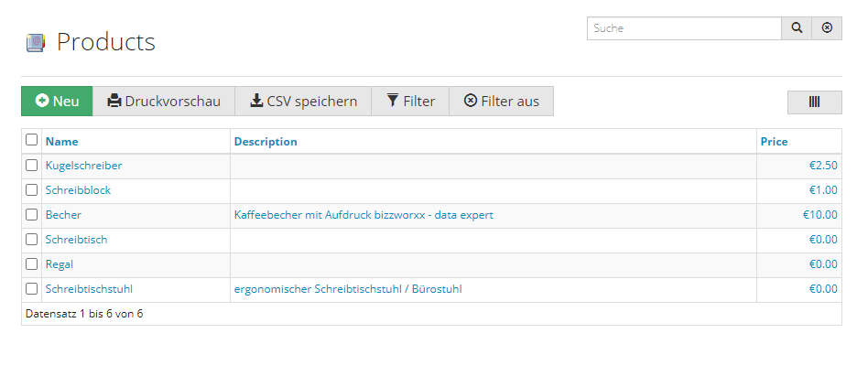868x387 pixels.
Task: Open Druckvorschau print preview
Action: [x=164, y=102]
